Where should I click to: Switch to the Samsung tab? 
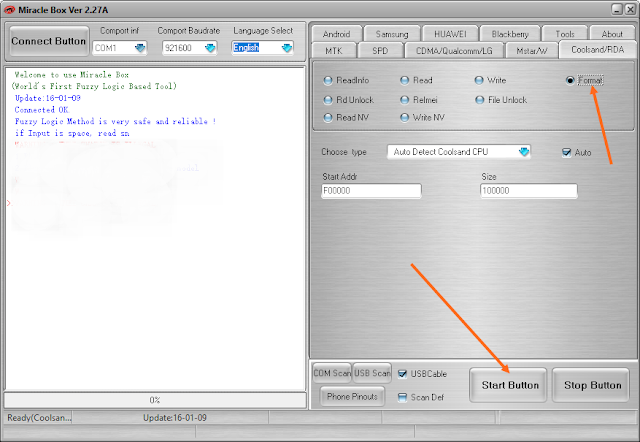pyautogui.click(x=392, y=34)
